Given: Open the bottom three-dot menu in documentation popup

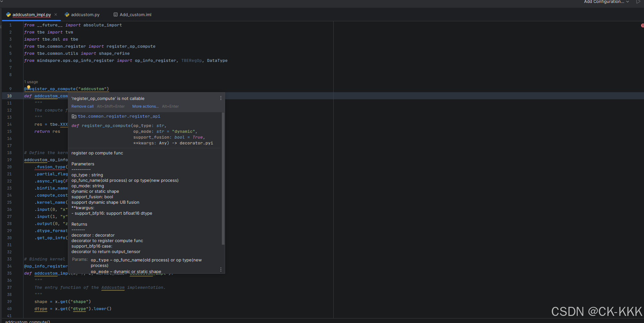Looking at the screenshot, I should 221,269.
